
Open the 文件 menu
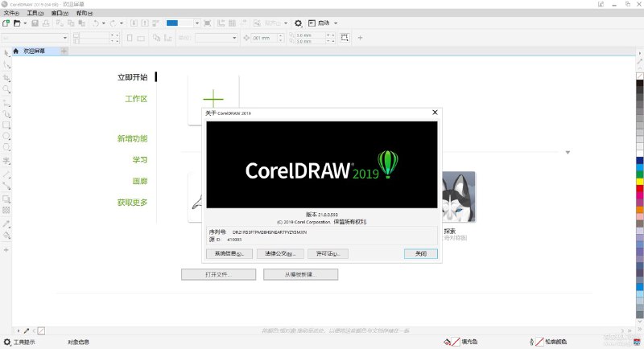coord(11,14)
